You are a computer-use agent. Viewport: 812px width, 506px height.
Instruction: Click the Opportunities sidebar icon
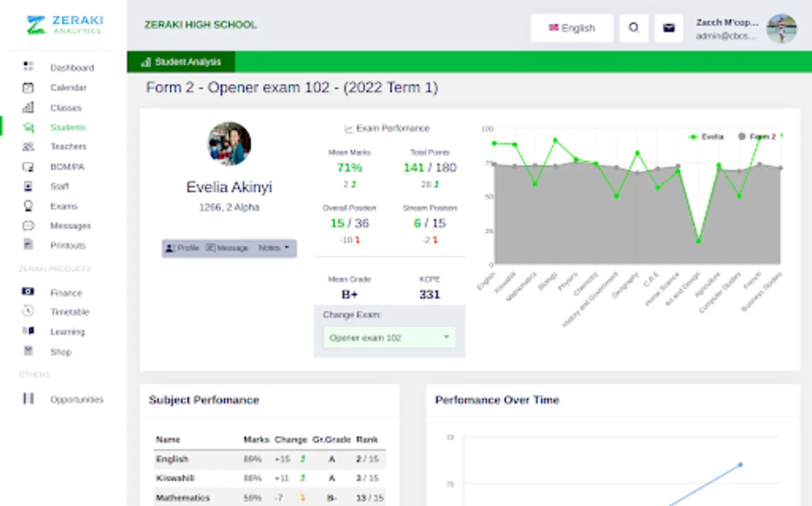click(x=28, y=399)
